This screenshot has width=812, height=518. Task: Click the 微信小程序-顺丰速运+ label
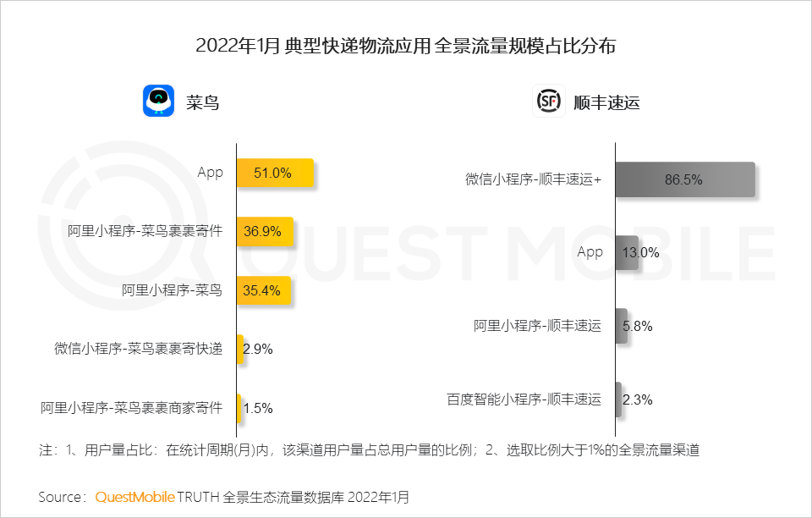[533, 179]
